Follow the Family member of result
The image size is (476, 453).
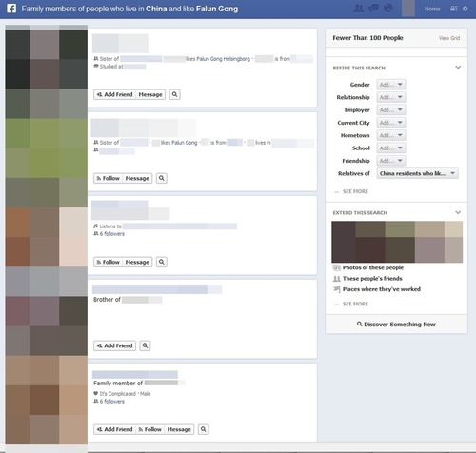pos(149,429)
